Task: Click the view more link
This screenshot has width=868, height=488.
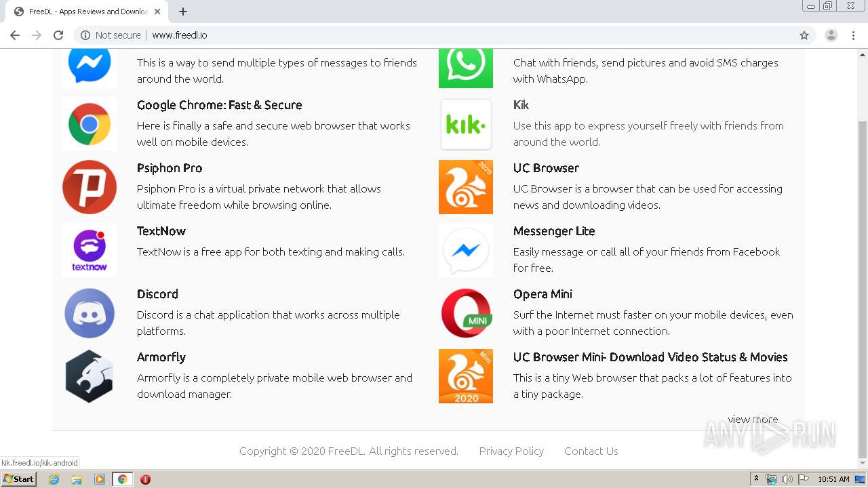Action: coord(753,419)
